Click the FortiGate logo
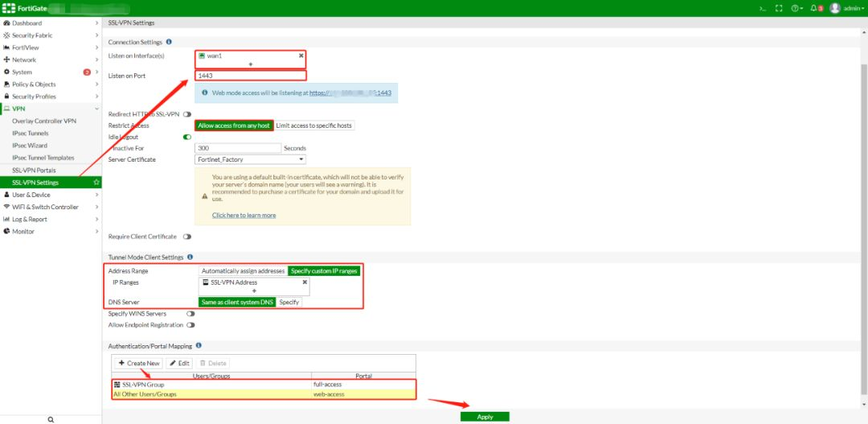Viewport: 868px width, 424px height. [24, 8]
